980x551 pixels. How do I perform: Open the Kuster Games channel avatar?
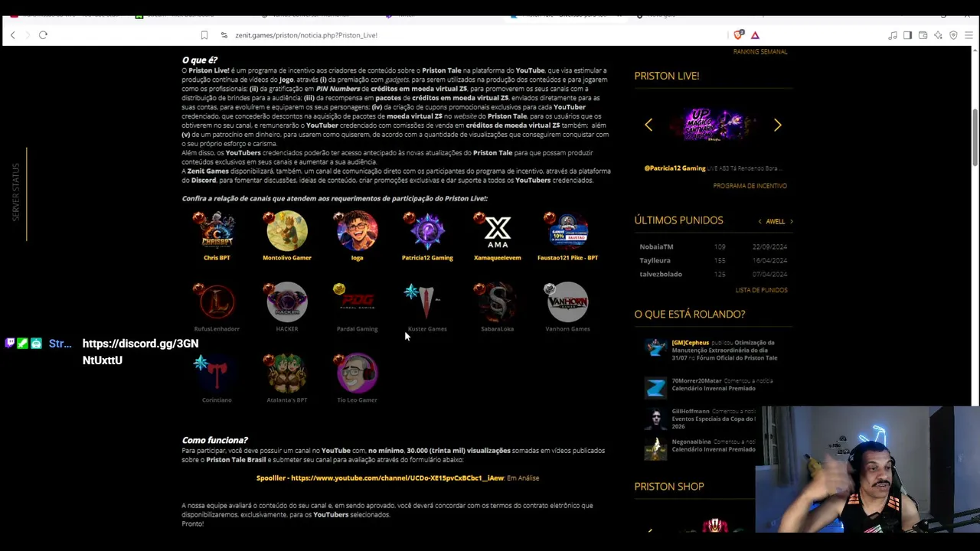427,302
